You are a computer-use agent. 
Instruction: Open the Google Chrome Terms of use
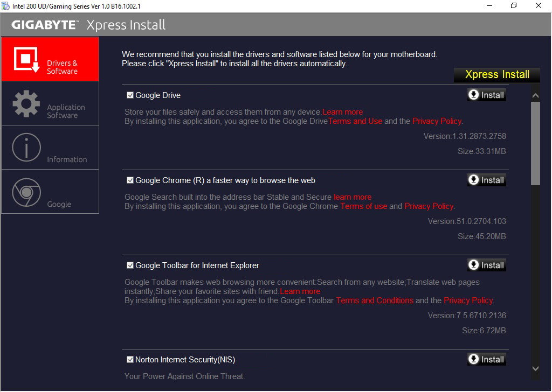pyautogui.click(x=363, y=206)
